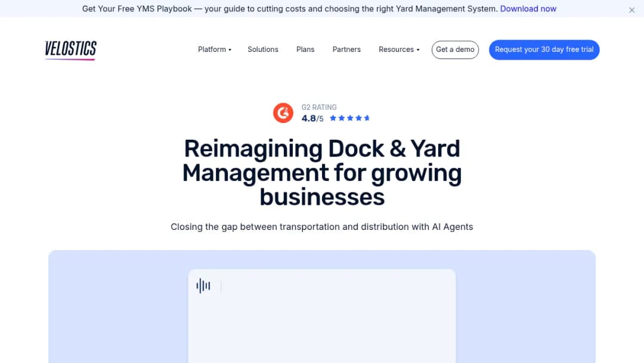Open the Plans page
644x363 pixels.
[305, 50]
